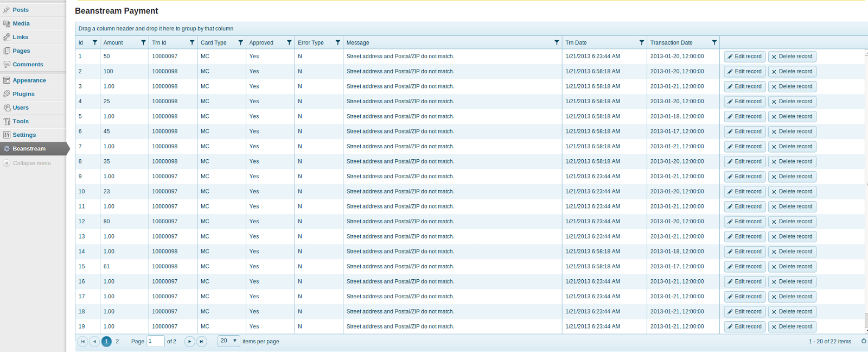This screenshot has width=868, height=352.
Task: Edit record with Id 6
Action: click(x=745, y=131)
